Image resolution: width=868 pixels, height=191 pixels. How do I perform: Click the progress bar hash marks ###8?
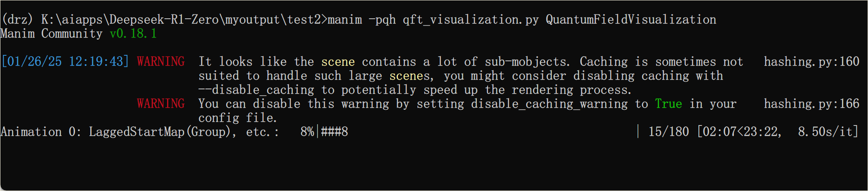[335, 132]
